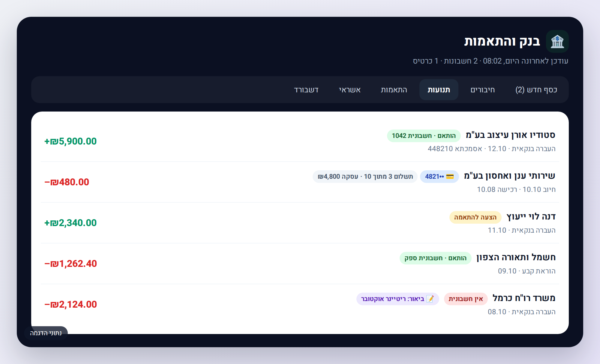Click the אין חשבונית badge
The height and width of the screenshot is (364, 600).
[466, 299]
